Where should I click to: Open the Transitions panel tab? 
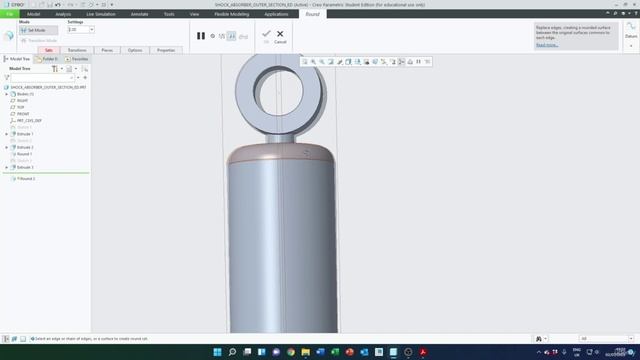pos(77,50)
